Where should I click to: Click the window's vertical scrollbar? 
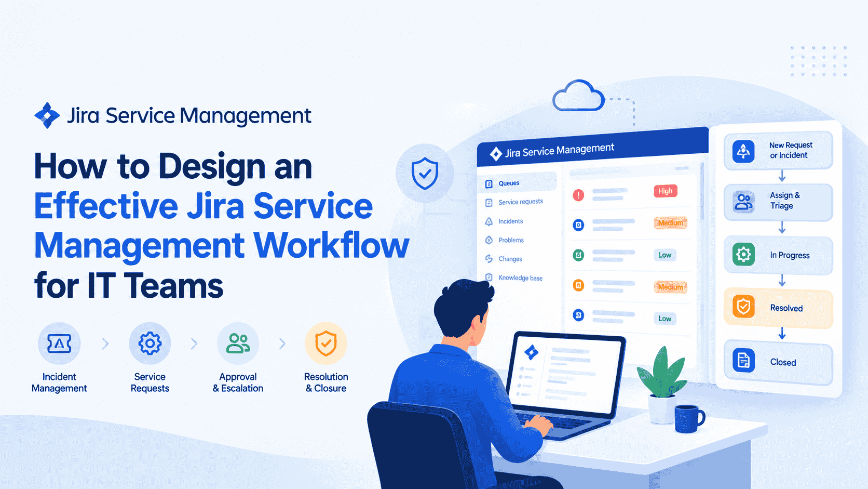click(702, 191)
